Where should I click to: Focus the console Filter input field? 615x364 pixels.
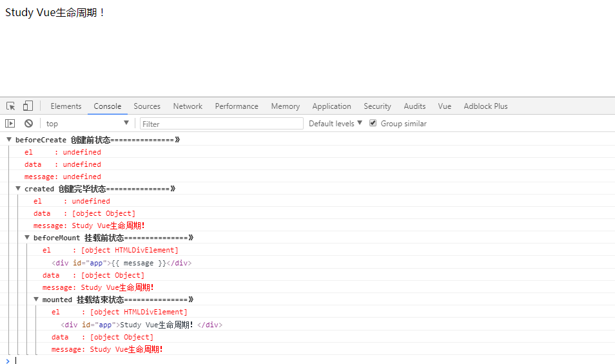(x=222, y=124)
